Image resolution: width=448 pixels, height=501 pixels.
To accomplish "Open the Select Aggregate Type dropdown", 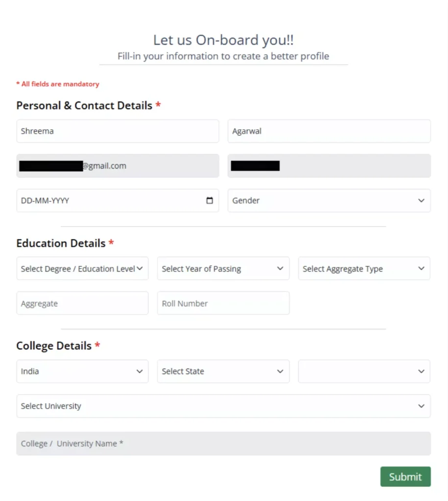I will click(364, 268).
